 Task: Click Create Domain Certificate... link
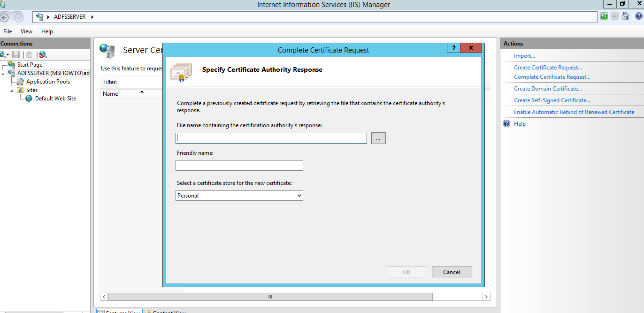click(x=548, y=89)
